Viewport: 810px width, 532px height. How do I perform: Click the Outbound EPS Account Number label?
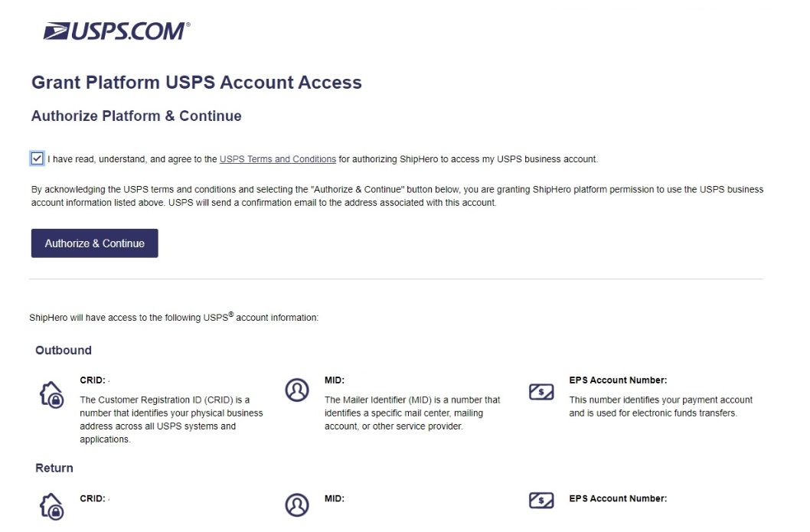click(618, 380)
